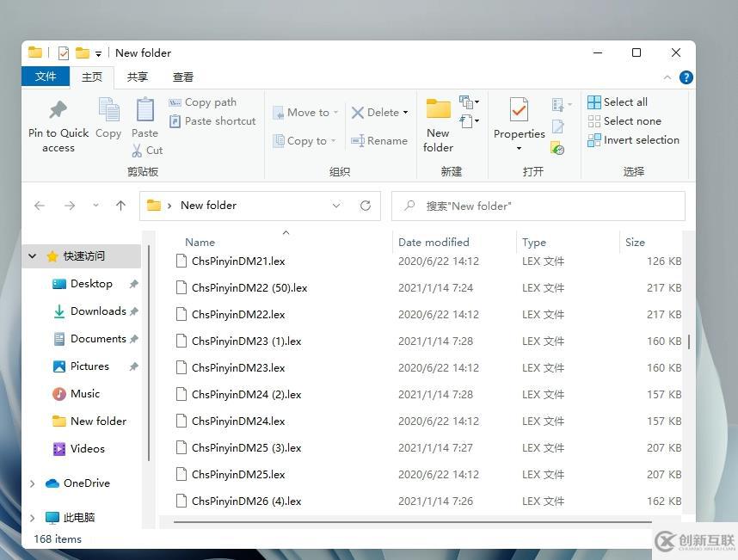Open the 文件 menu
The image size is (738, 560).
pos(46,77)
